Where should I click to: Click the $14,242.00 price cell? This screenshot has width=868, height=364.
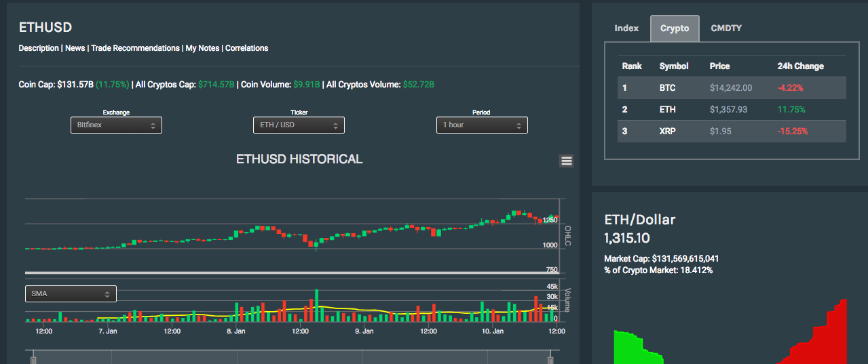pos(731,88)
